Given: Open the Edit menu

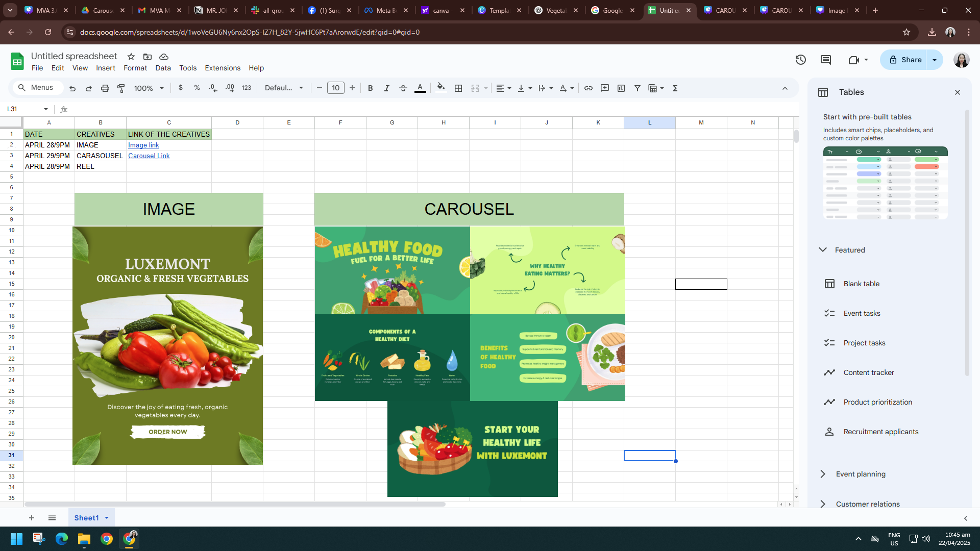Looking at the screenshot, I should pyautogui.click(x=58, y=68).
